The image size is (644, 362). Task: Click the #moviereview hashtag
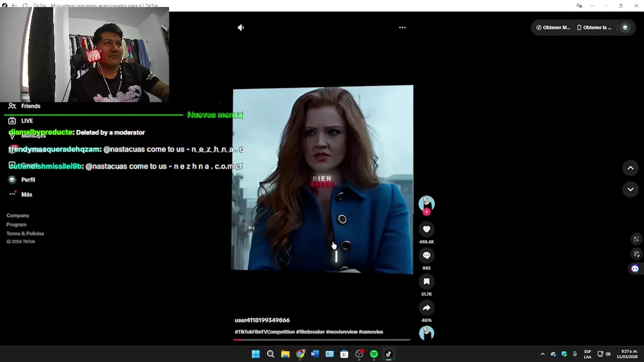342,332
